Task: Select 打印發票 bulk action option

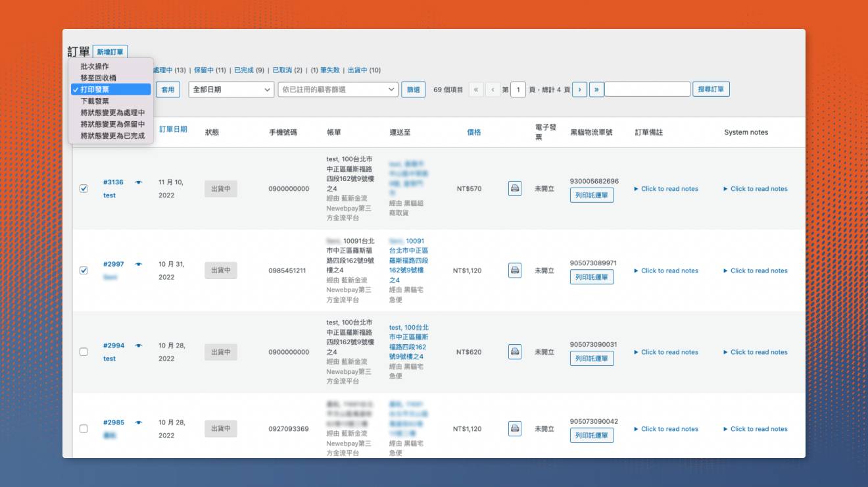Action: click(x=111, y=90)
